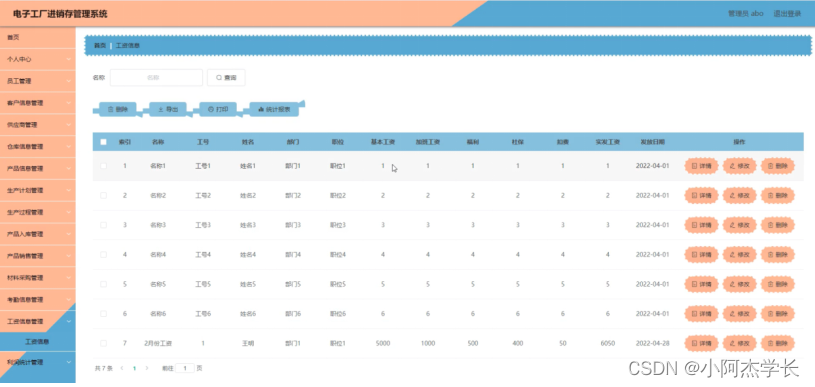Expand 生产过程管理 with its chevron
The height and width of the screenshot is (387, 815).
[69, 212]
